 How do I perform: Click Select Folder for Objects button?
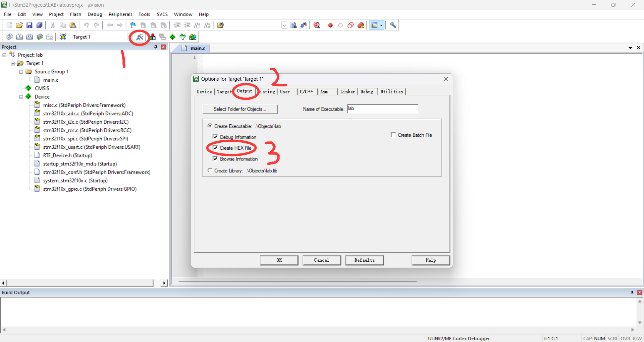click(240, 109)
